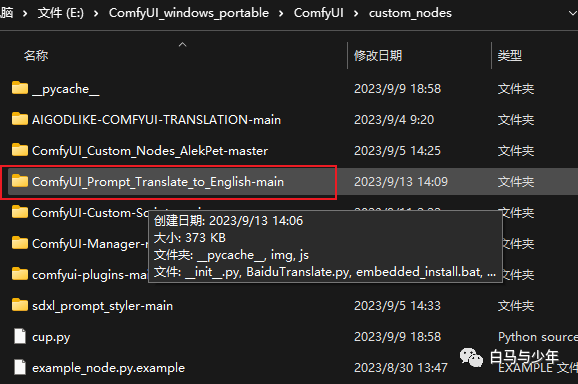Viewport: 578px width, 384px height.
Task: Click the example_node.py.example file icon
Action: [20, 367]
